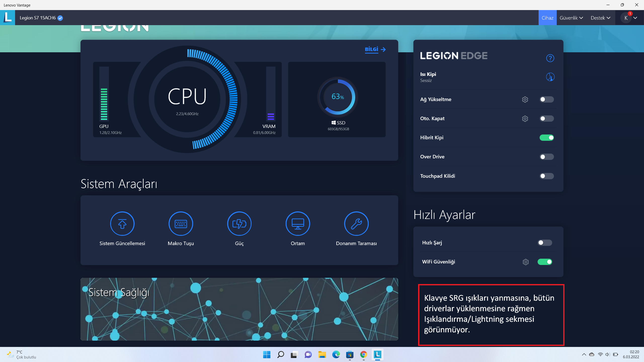
Task: Click the Legion S7 15ACH6 device name
Action: [38, 18]
